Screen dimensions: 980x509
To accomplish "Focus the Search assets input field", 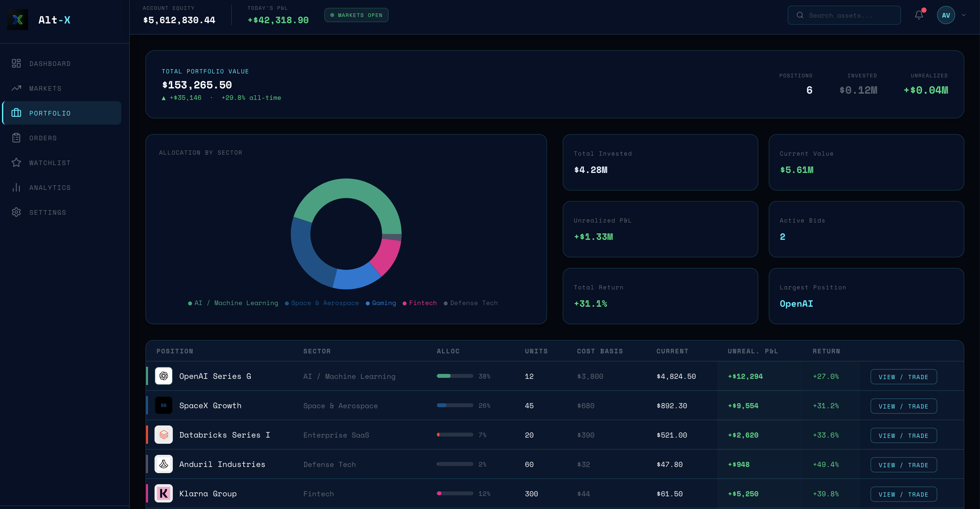I will 844,15.
